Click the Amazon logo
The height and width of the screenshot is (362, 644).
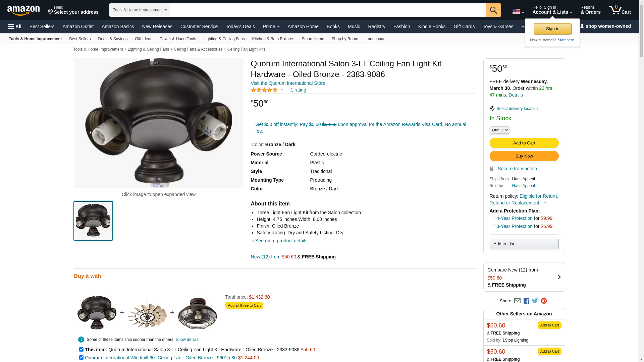pyautogui.click(x=23, y=10)
